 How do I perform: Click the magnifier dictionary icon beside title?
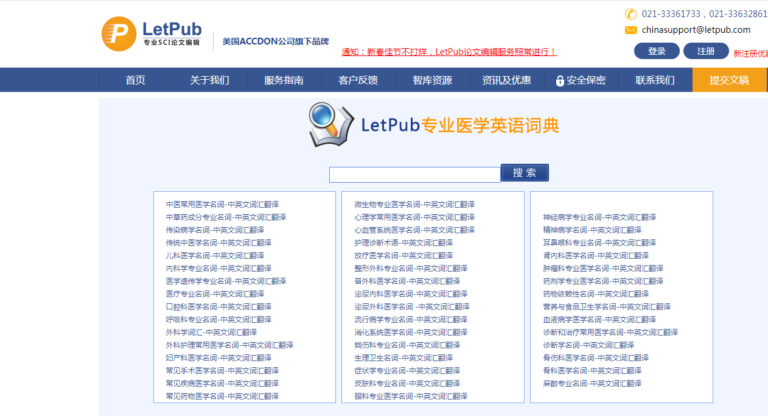pos(327,123)
